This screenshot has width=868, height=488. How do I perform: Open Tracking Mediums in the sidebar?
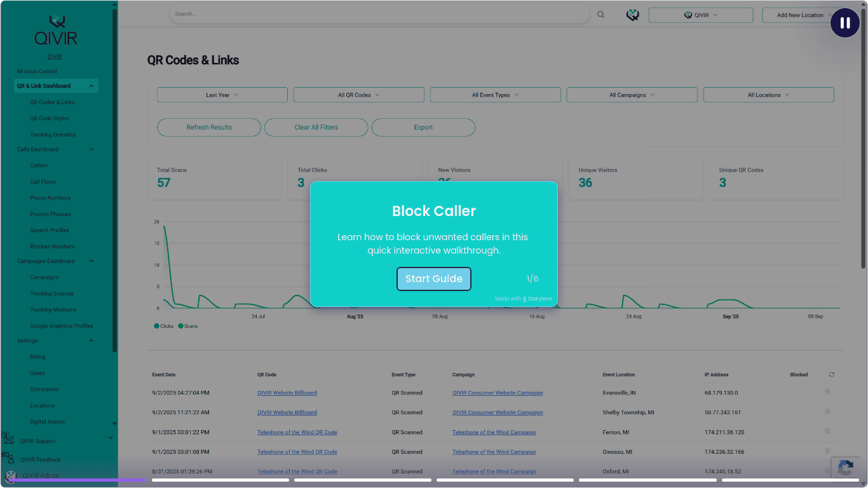(x=53, y=310)
